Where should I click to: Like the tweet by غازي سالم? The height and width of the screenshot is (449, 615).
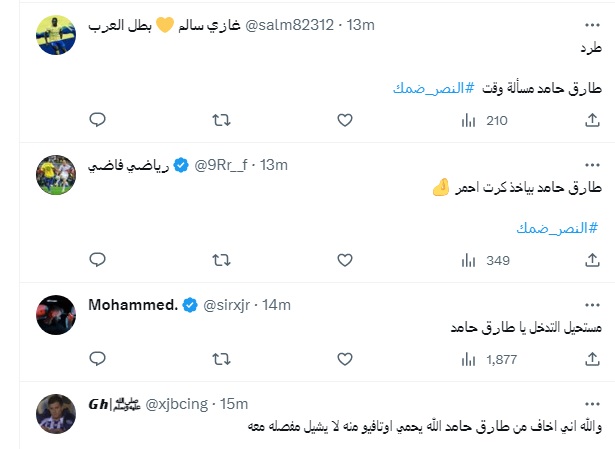coord(345,120)
